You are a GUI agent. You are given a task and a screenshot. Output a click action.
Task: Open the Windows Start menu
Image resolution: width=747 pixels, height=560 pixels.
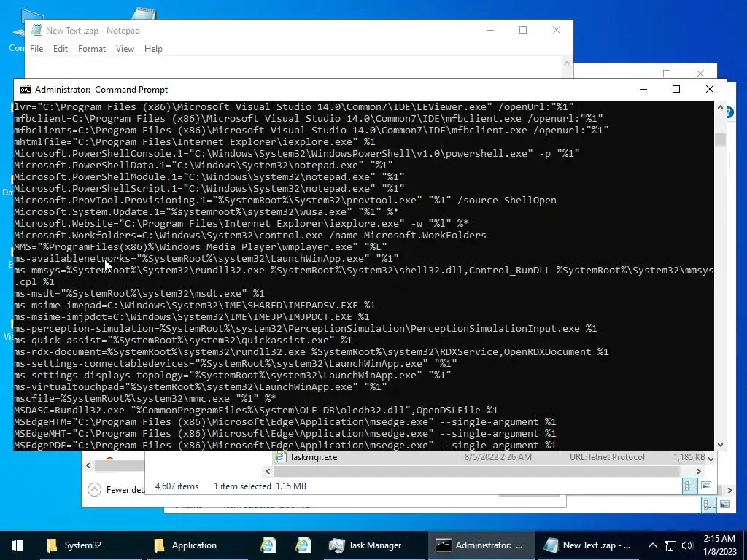coord(18,545)
